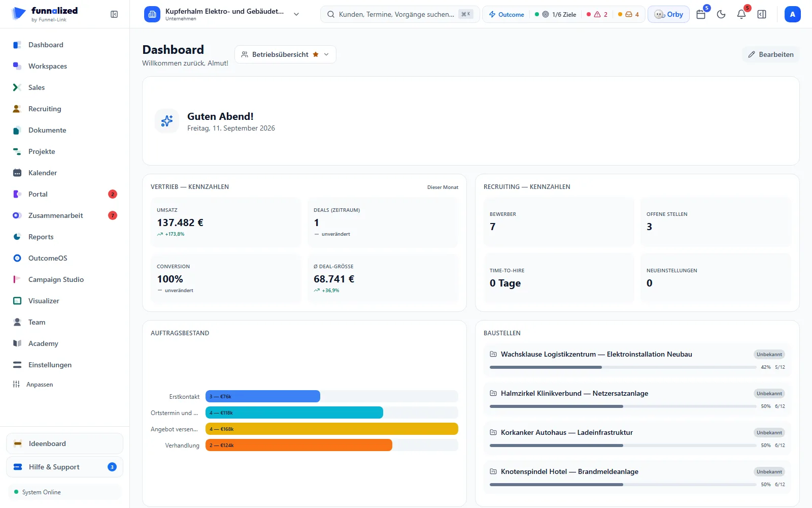Click the Zusammenarbeit sidebar icon
This screenshot has height=508, width=812.
click(17, 215)
